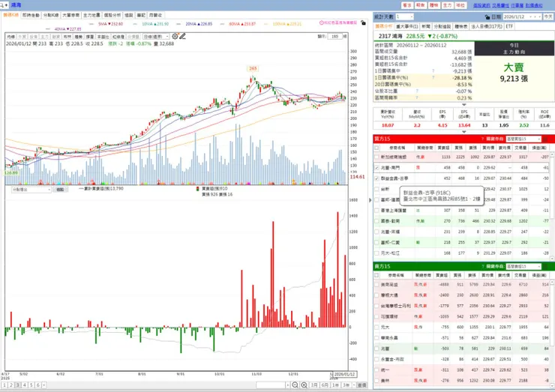Open 主力地圖 tab
This screenshot has width=555, height=392.
tap(91, 15)
